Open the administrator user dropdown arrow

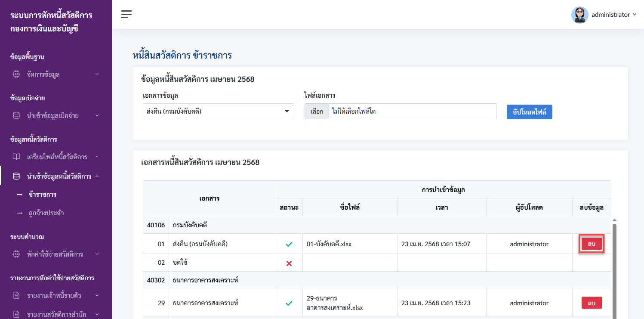pos(634,15)
